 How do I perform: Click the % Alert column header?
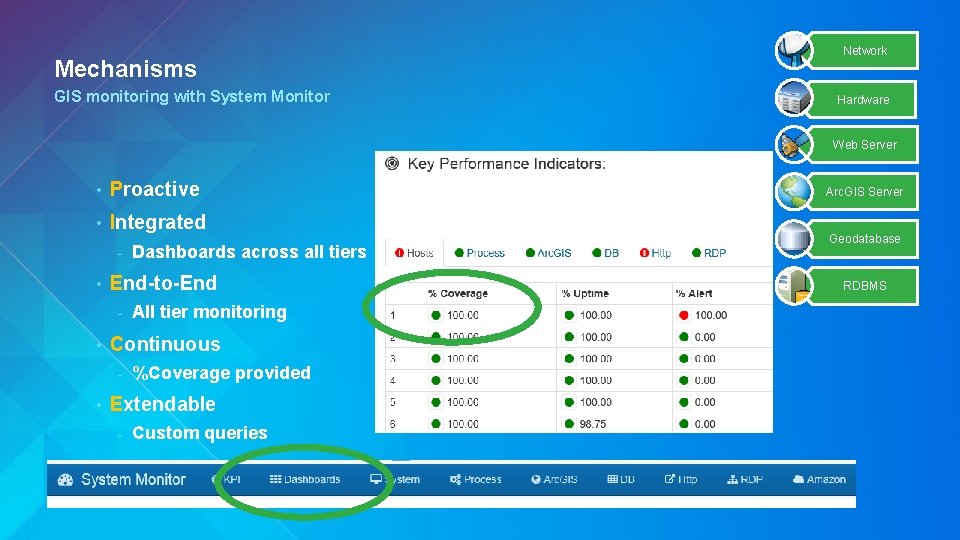click(x=694, y=293)
